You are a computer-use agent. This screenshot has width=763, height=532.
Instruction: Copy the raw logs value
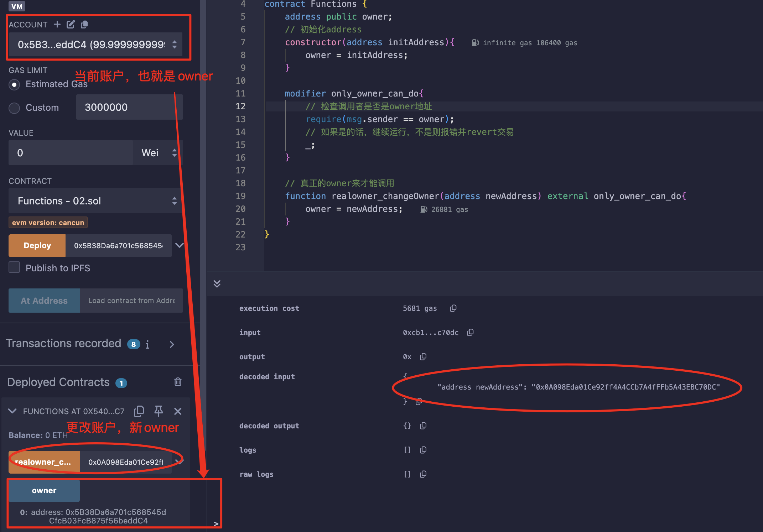coord(423,474)
